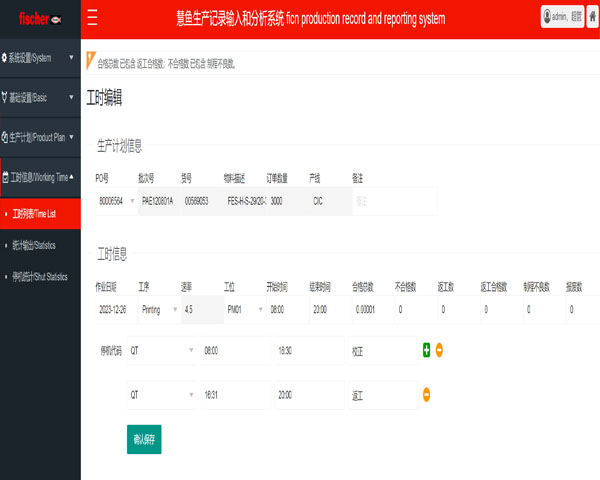600x480 pixels.
Task: Open the 工时列表/Time List page
Action: pyautogui.click(x=40, y=214)
